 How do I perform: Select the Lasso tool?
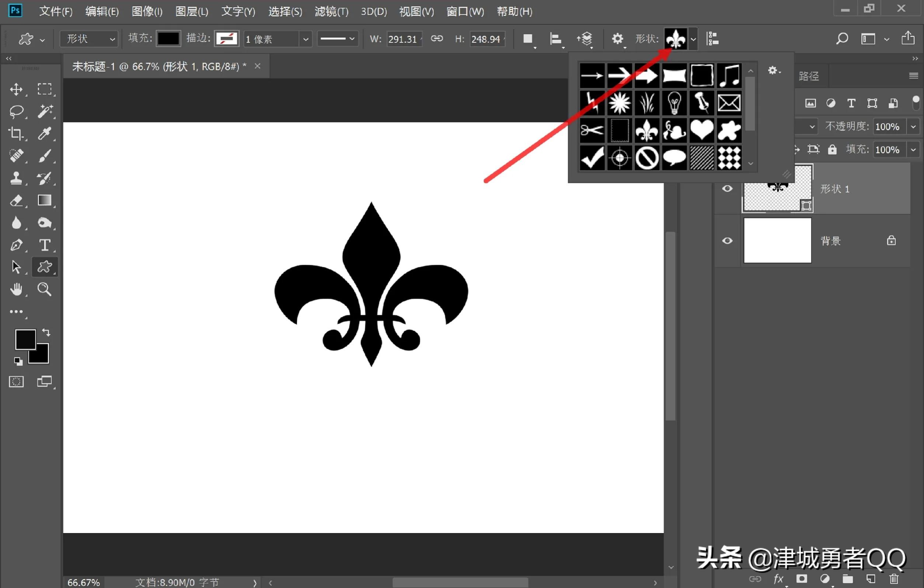pyautogui.click(x=17, y=112)
